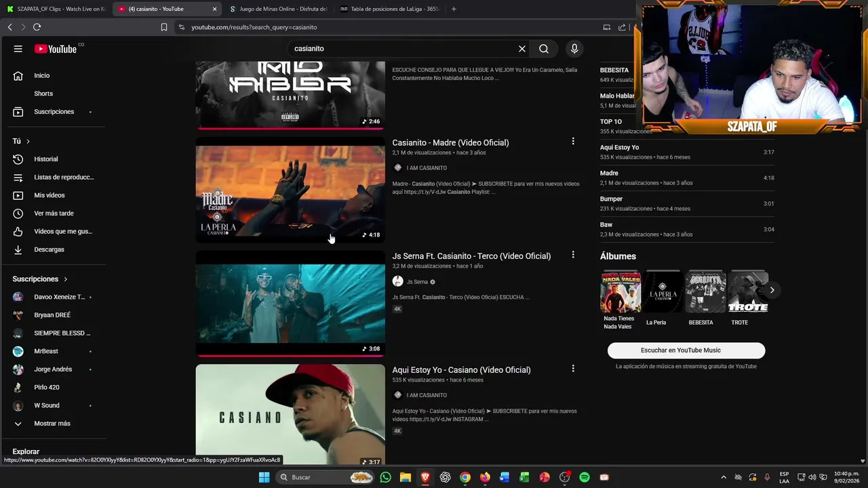Open options menu for Casianito Madre video

573,142
